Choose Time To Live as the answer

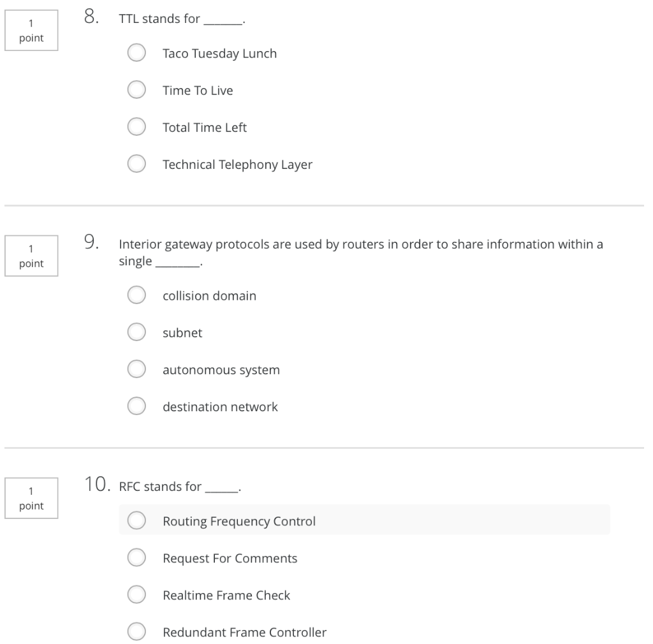(x=136, y=90)
